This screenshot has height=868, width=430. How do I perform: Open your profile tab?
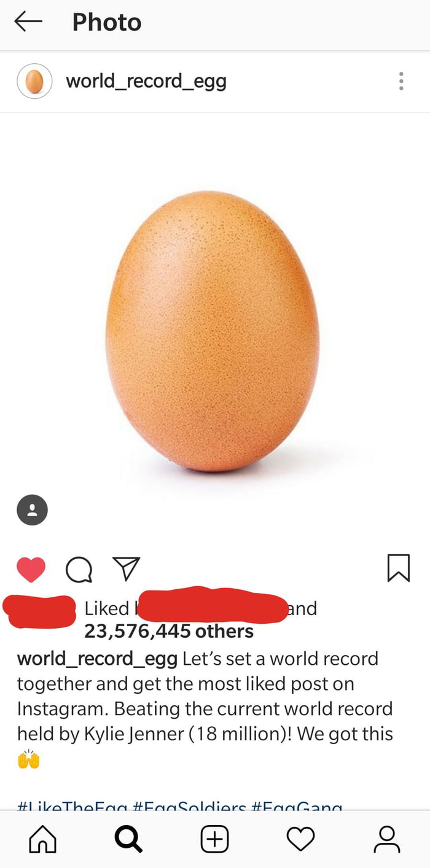[387, 839]
